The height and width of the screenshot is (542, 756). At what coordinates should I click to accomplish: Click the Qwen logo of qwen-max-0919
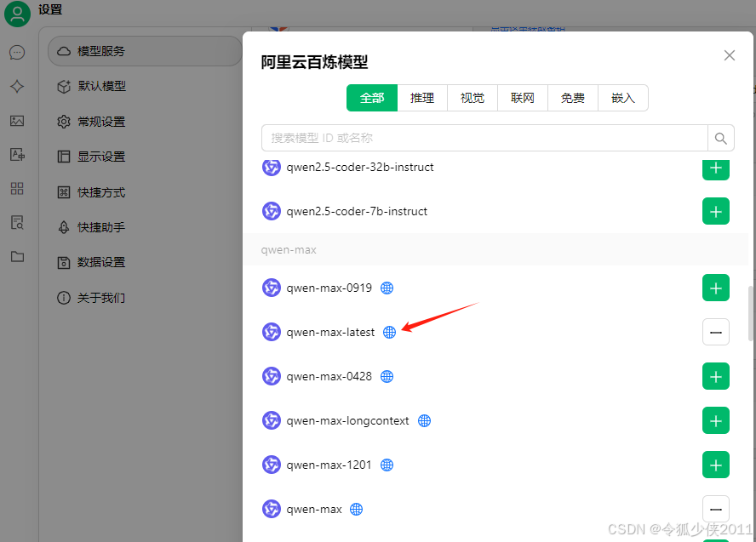[272, 288]
